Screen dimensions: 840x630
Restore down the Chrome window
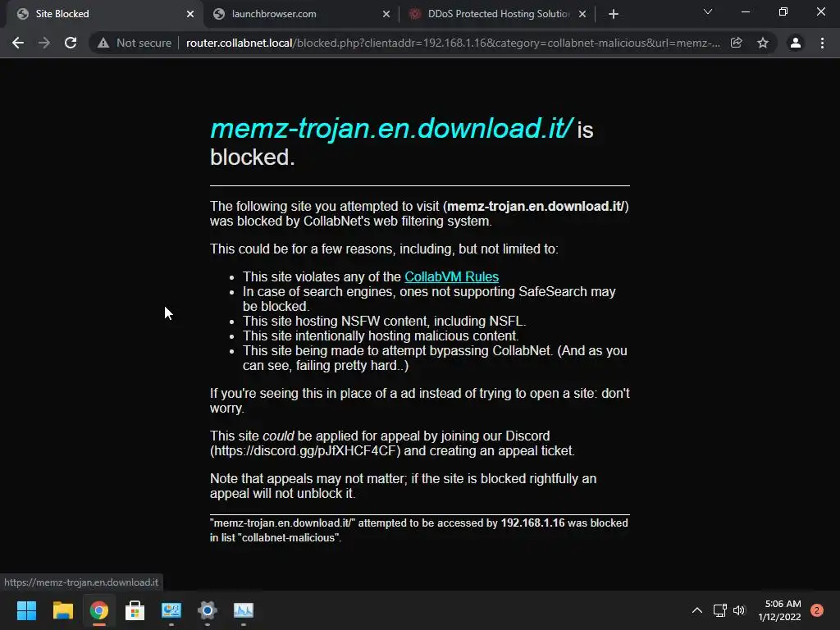tap(783, 11)
